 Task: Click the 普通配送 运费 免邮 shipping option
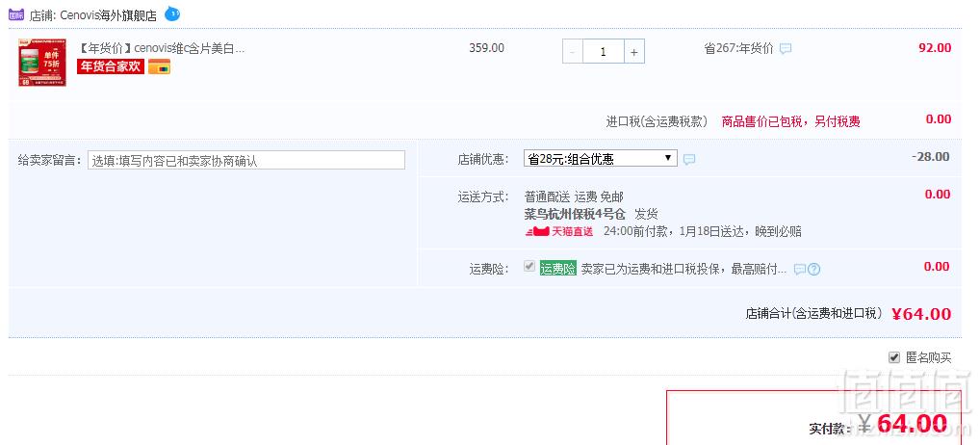tap(574, 196)
